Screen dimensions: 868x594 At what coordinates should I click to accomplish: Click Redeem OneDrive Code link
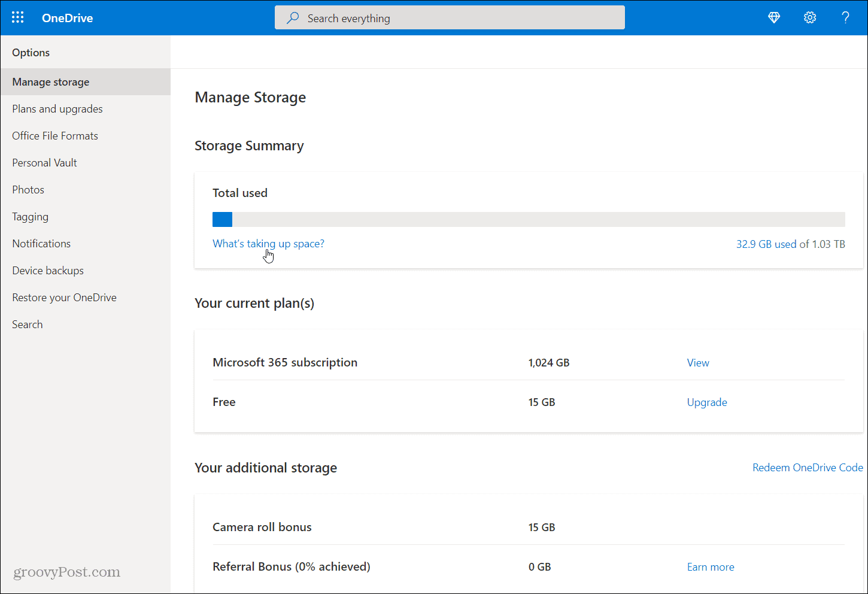(808, 468)
